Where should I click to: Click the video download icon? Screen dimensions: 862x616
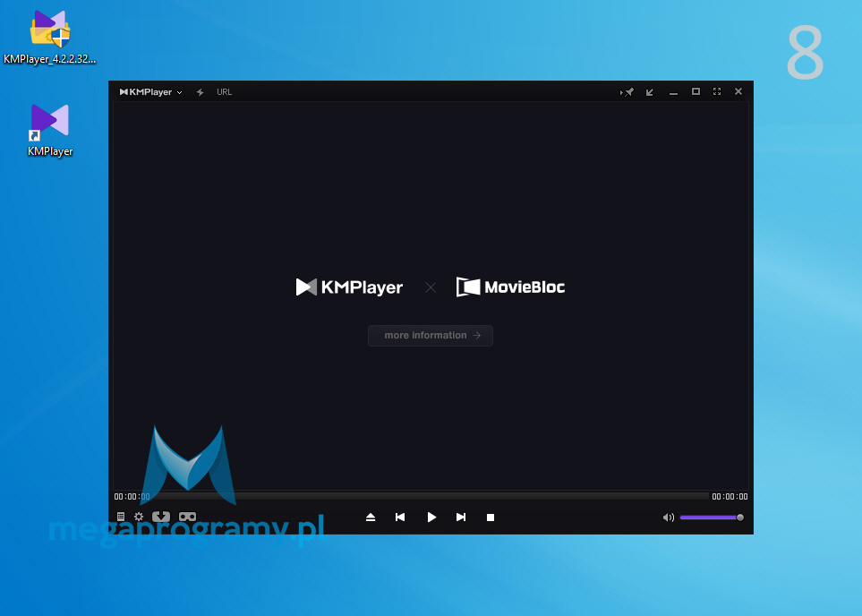(161, 517)
